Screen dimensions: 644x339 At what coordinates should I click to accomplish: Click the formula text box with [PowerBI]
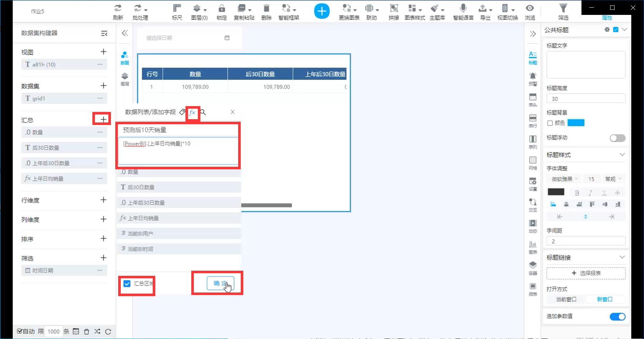point(178,151)
